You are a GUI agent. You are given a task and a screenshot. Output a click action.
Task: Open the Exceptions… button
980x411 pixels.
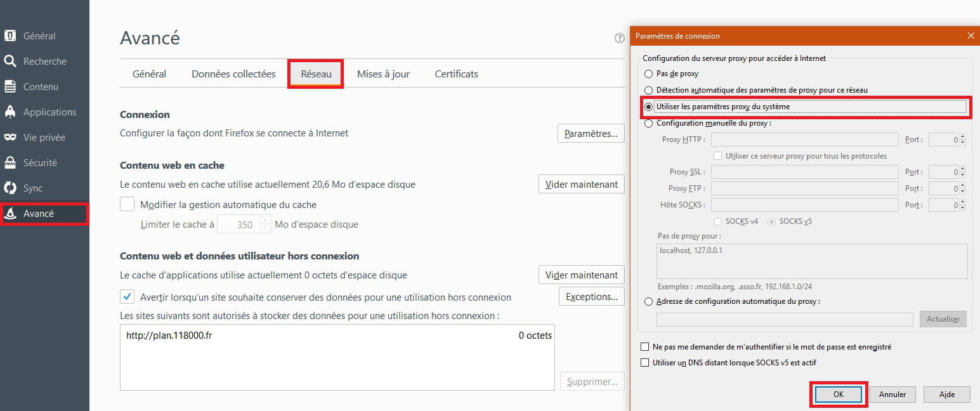tap(591, 297)
